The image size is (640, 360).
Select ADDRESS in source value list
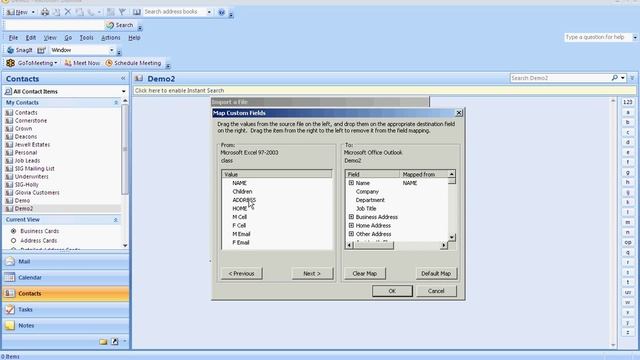point(244,200)
